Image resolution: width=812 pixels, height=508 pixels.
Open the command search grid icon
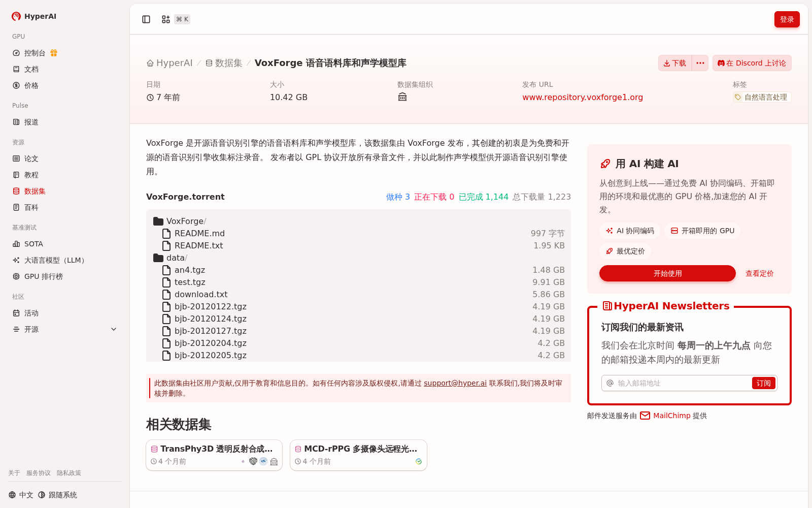[x=166, y=19]
